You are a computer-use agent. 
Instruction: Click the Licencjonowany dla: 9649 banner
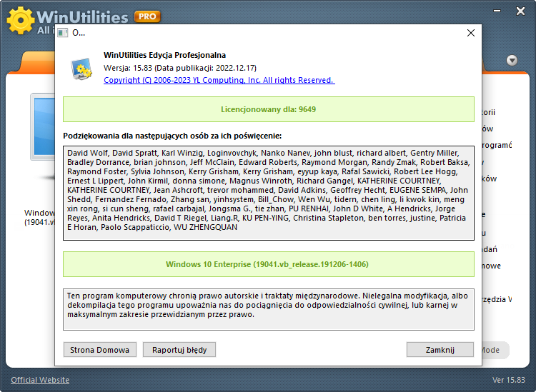(268, 109)
